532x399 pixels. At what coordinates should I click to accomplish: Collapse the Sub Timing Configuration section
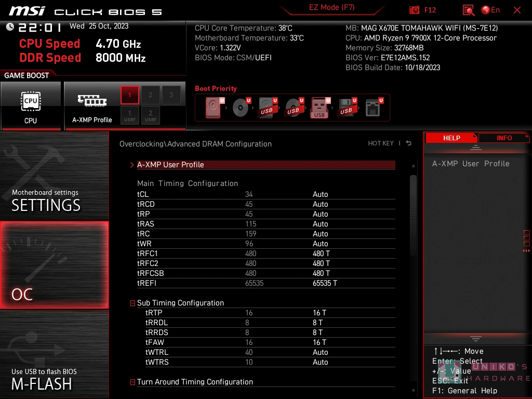click(x=132, y=303)
